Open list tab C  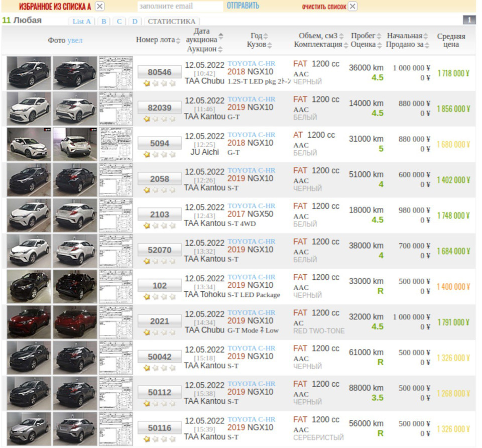(x=119, y=21)
